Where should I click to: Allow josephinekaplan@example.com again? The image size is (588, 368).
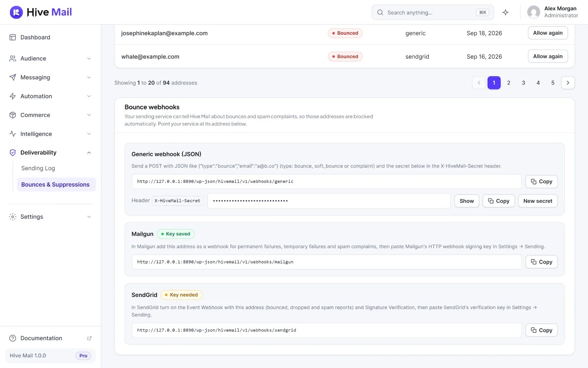pos(548,33)
